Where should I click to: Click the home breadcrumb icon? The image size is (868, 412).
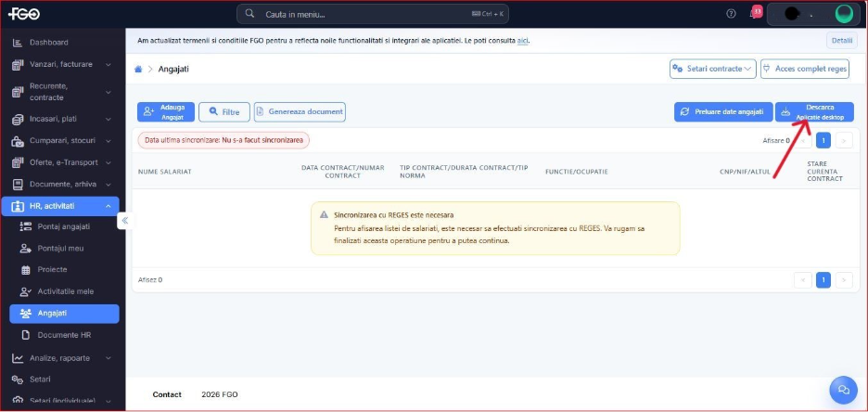tap(138, 70)
